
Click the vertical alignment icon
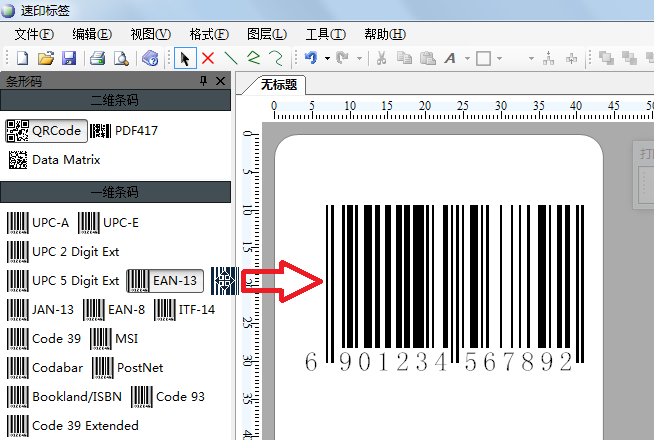548,58
